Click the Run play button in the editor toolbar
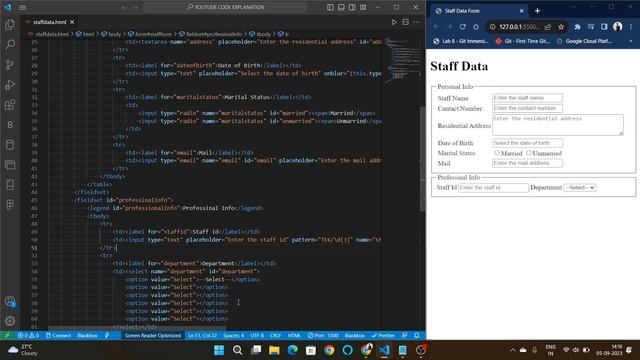The height and width of the screenshot is (360, 640). [x=394, y=22]
